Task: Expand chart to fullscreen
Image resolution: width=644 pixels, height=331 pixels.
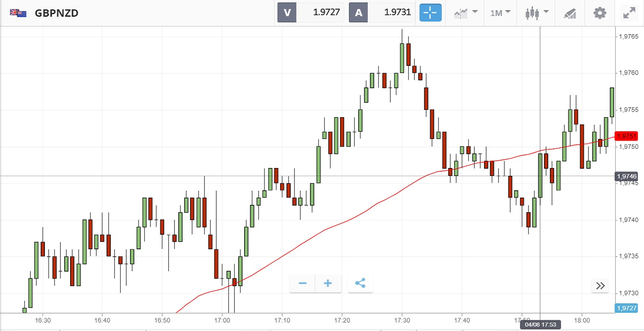Action: (x=629, y=13)
